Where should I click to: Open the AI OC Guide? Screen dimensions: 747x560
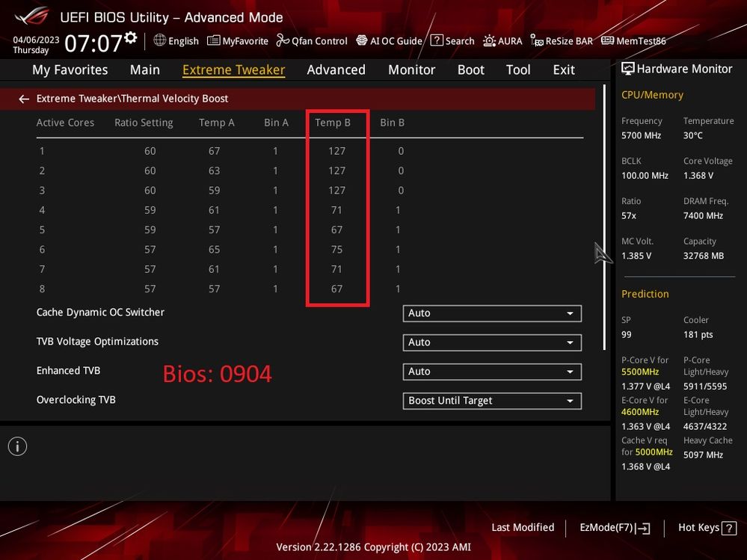coord(362,40)
